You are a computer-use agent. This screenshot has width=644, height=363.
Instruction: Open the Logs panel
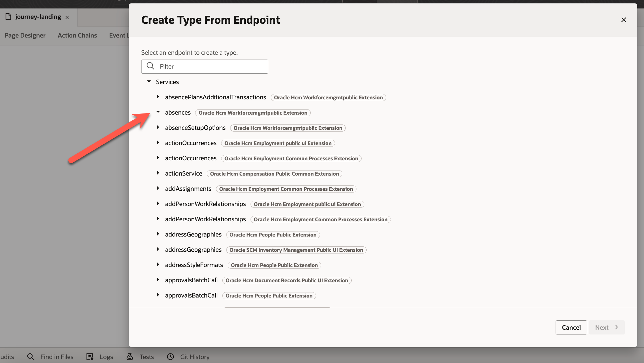pos(106,357)
